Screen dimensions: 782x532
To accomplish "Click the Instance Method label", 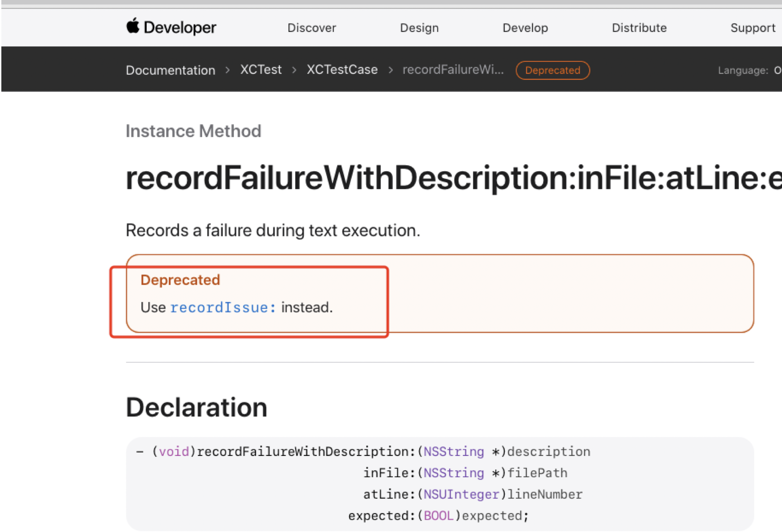I will 193,131.
